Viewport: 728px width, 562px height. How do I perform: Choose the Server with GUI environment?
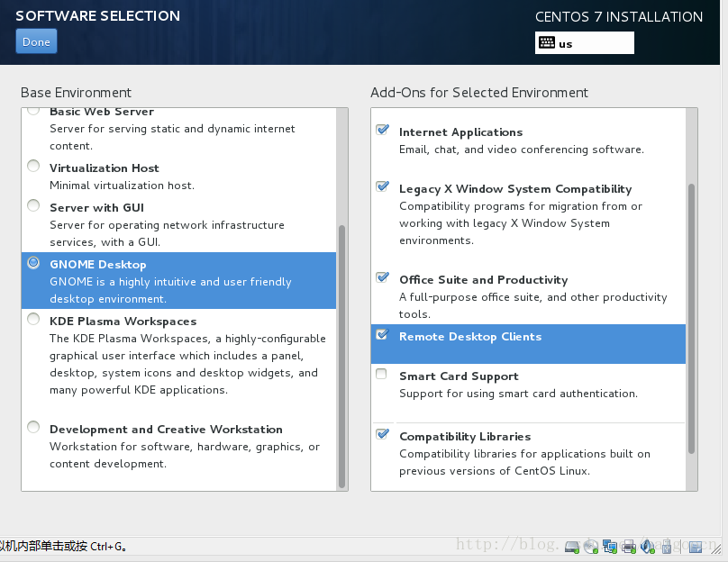[x=33, y=206]
